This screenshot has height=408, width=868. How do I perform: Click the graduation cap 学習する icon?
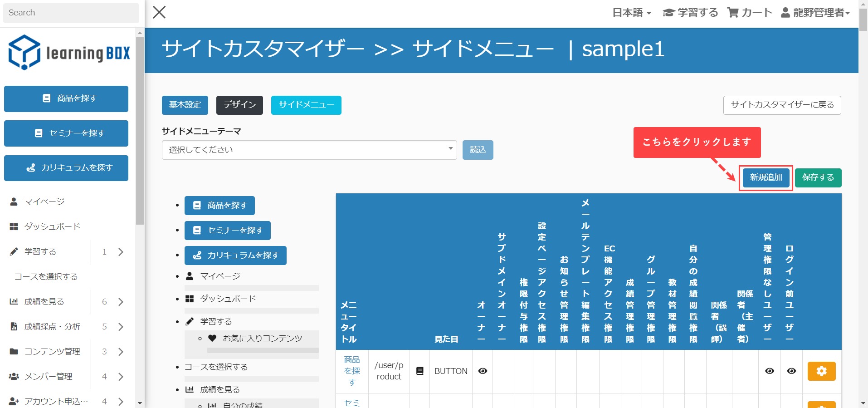tap(668, 13)
